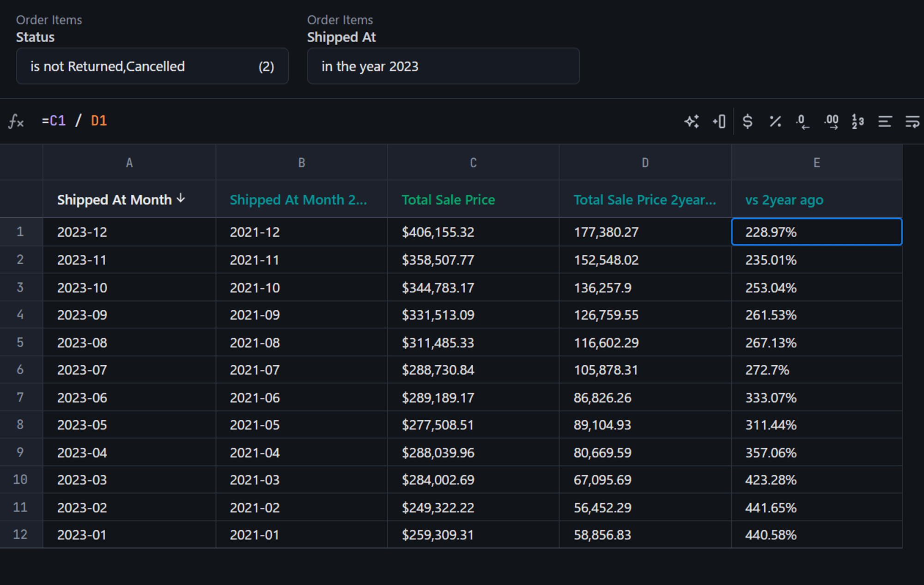Toggle text wrapping icon
The width and height of the screenshot is (924, 585).
(x=912, y=121)
